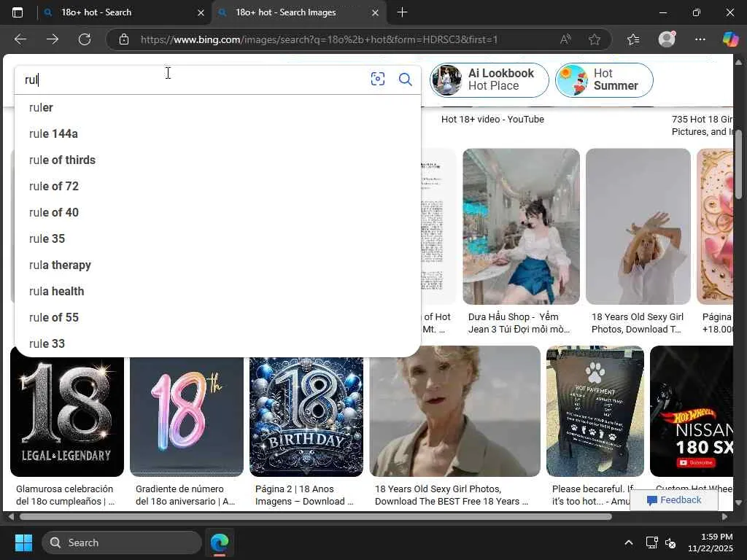The image size is (747, 560).
Task: Open the browser profile avatar
Action: coord(667,39)
